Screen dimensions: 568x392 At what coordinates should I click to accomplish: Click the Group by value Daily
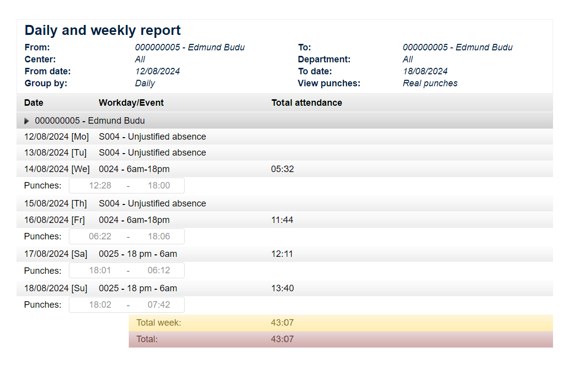click(x=145, y=84)
